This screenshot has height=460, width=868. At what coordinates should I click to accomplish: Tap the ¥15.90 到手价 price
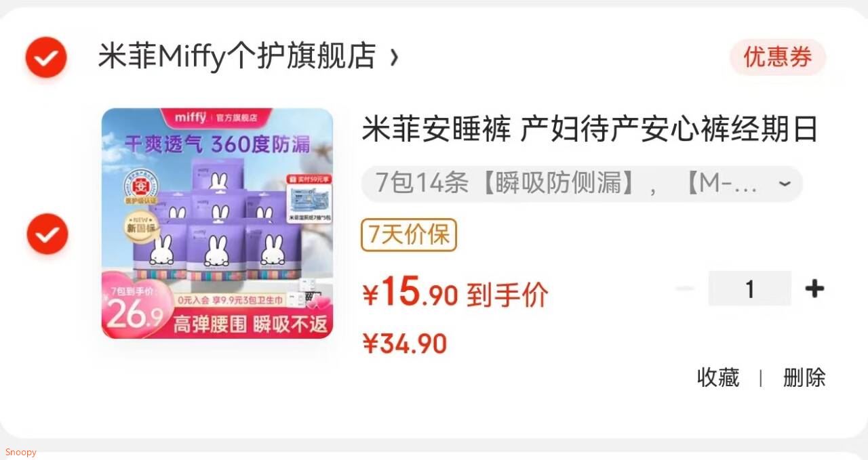455,293
